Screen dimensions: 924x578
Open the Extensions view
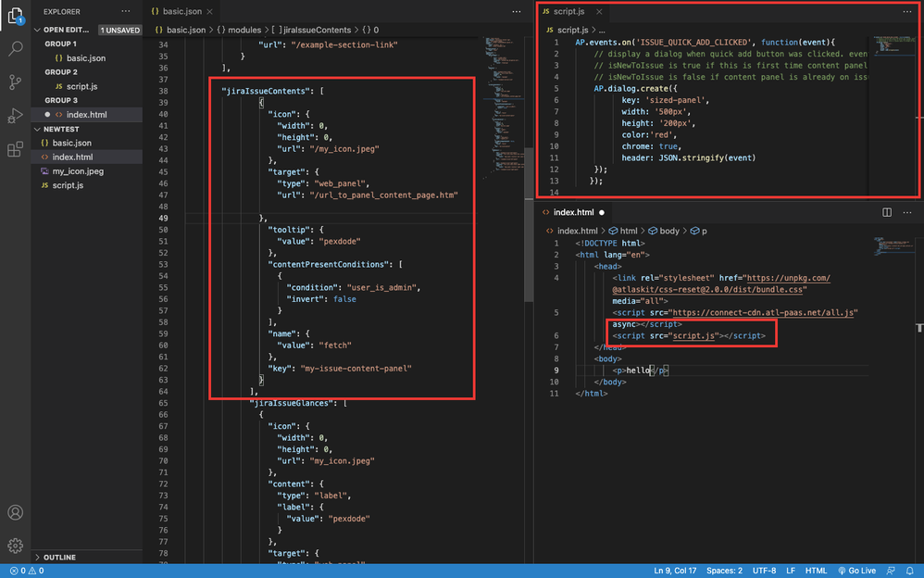(x=16, y=149)
